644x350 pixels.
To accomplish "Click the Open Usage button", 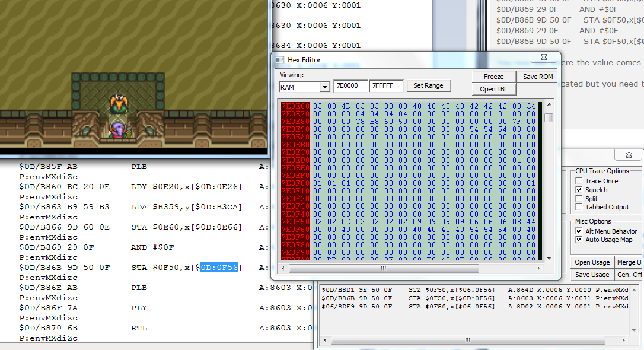I will pos(592,262).
